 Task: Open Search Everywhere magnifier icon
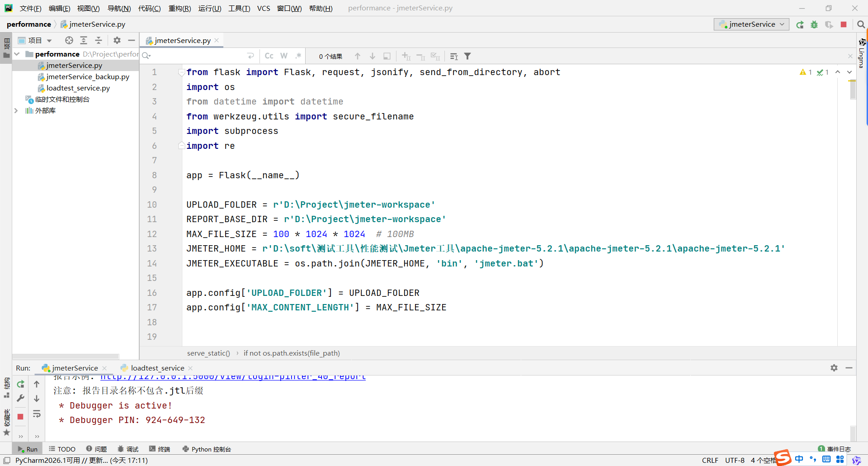(x=861, y=24)
